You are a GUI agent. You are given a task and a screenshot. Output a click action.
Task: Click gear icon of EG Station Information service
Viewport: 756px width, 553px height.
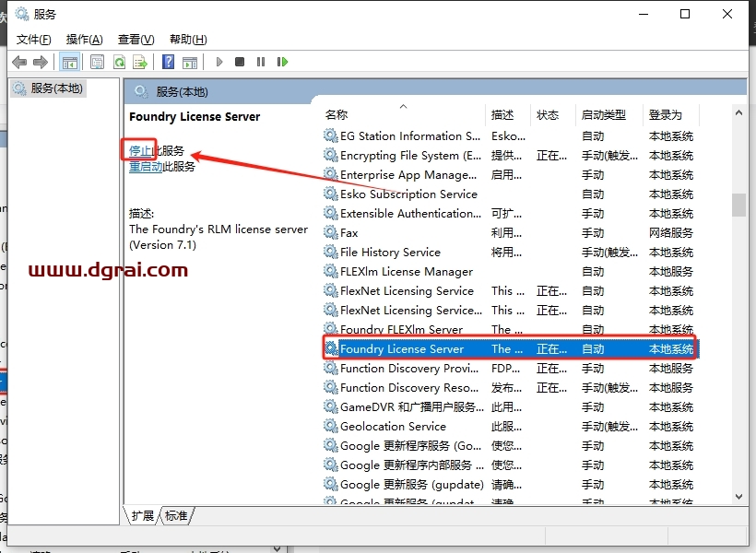point(330,135)
